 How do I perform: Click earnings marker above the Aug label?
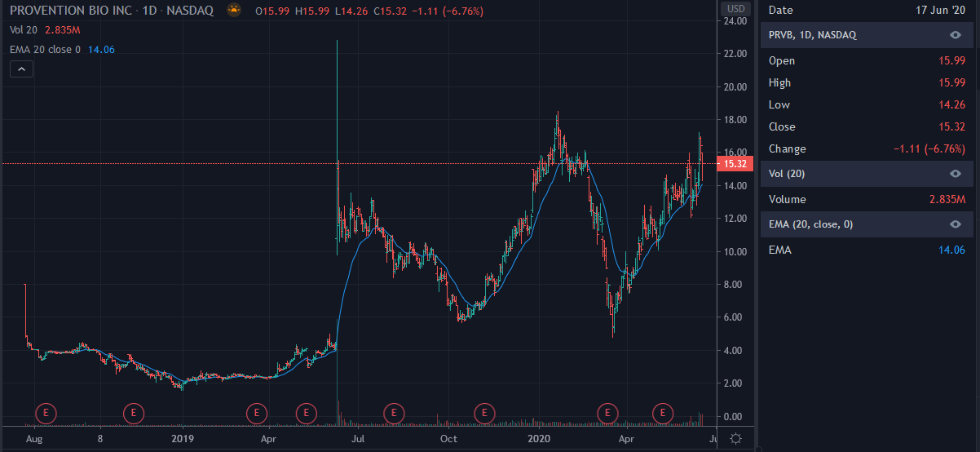click(46, 414)
